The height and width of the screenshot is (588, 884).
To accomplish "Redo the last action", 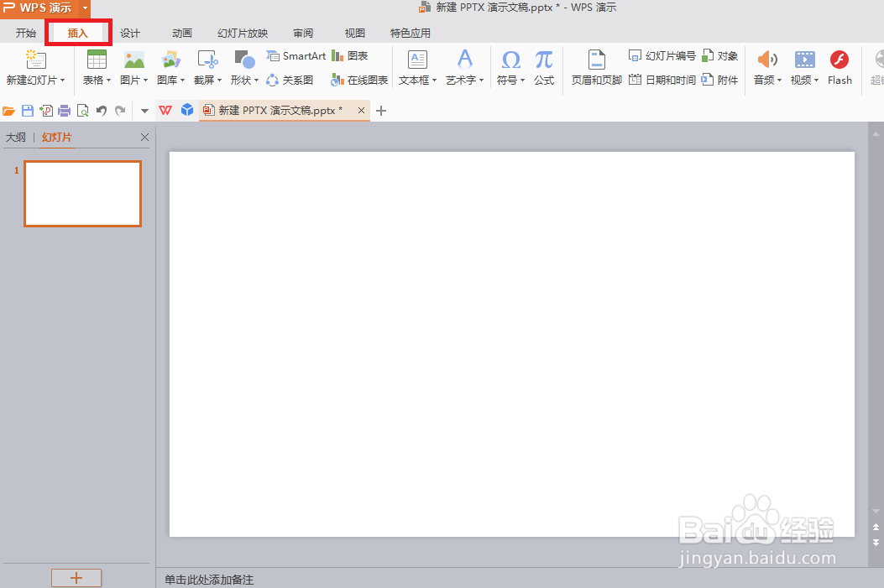I will [120, 111].
